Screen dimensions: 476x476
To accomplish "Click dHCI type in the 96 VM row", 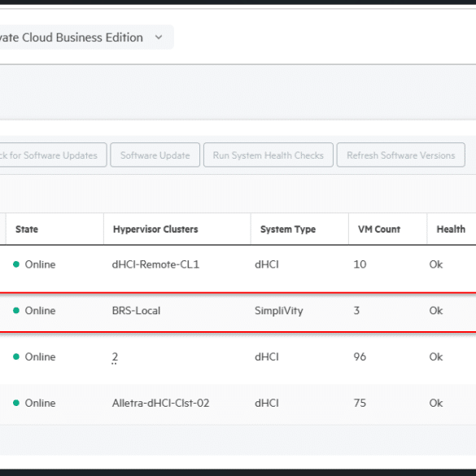I will (x=267, y=356).
